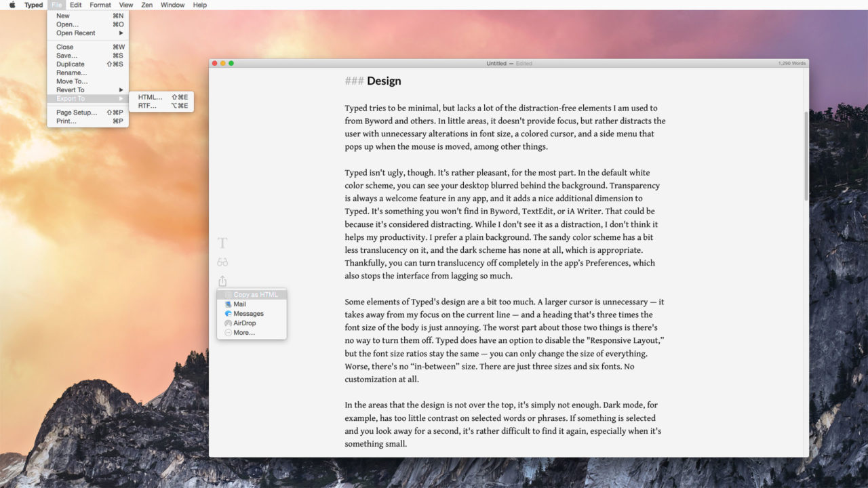Screen dimensions: 868x488
Task: Click the paragraph starting "In the areas"
Action: tap(502, 425)
